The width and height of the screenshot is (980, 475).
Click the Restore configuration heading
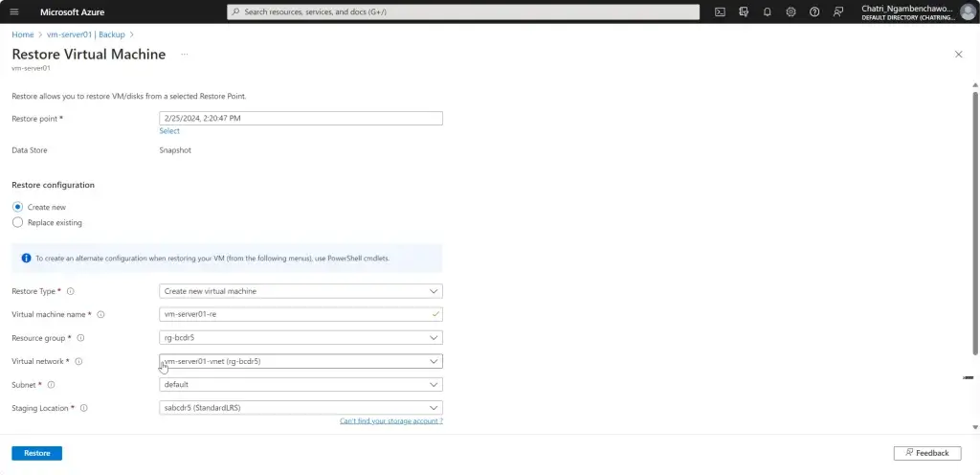[54, 185]
